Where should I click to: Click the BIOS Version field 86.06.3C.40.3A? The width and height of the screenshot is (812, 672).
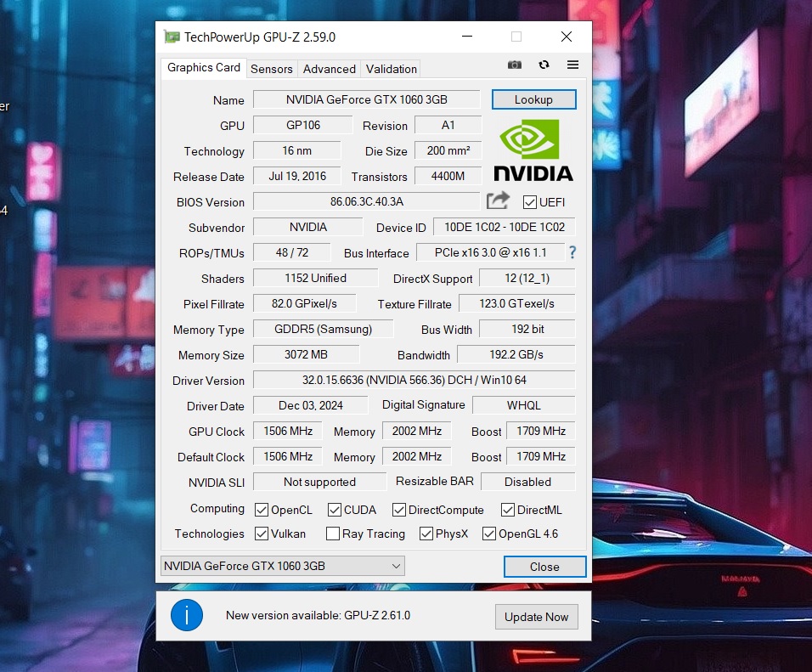click(x=367, y=201)
